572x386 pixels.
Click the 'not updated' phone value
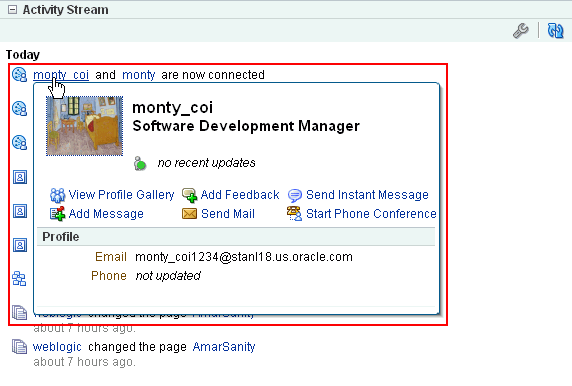point(168,276)
